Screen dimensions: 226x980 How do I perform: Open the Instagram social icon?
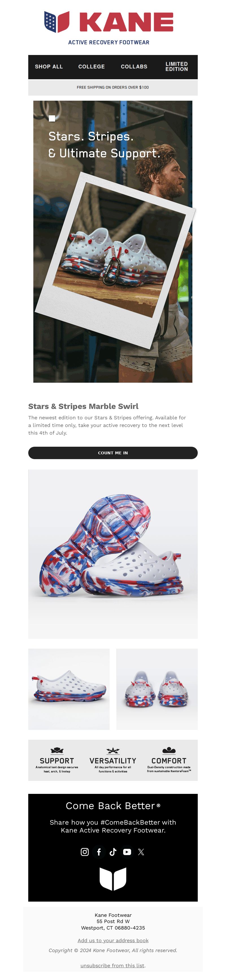pos(84,852)
